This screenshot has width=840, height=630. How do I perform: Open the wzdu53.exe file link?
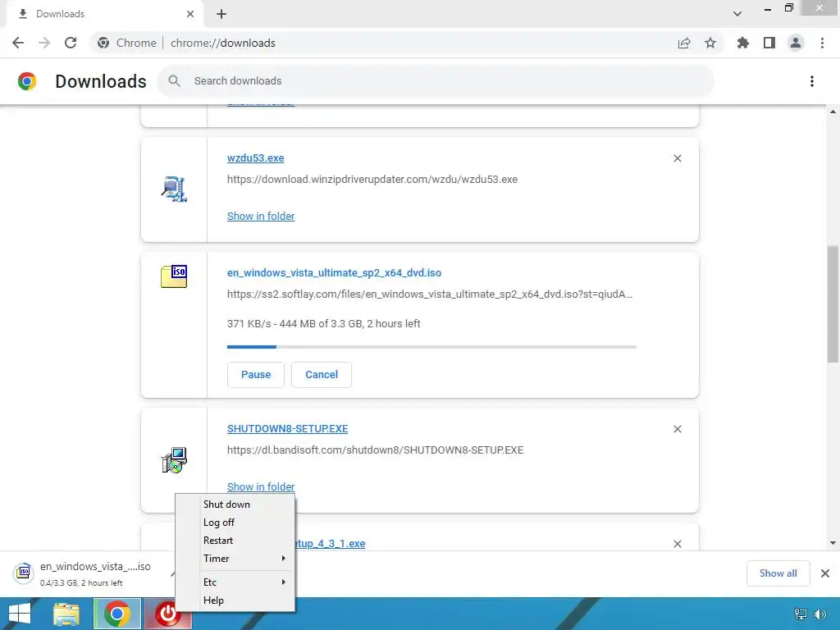pos(256,158)
